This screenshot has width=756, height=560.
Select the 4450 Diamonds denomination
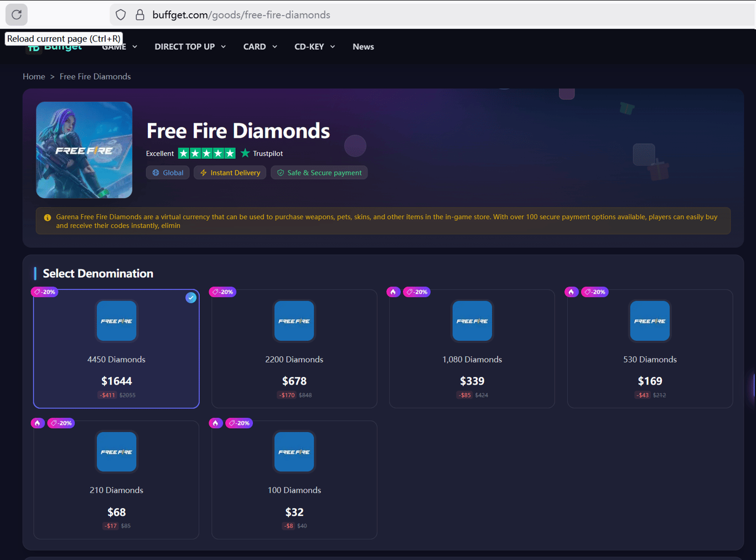[116, 349]
